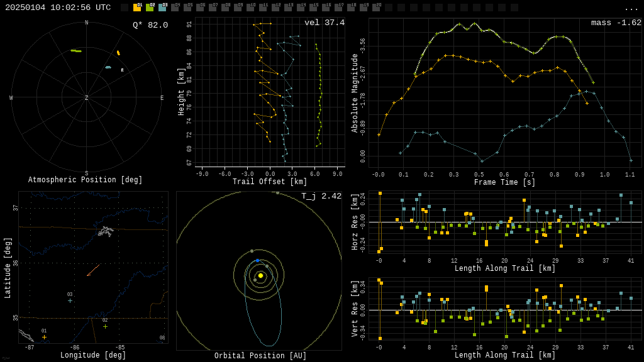Screen dimensions: 644x362
Task: Toggle station 03 teal indicator
Action: (162, 8)
